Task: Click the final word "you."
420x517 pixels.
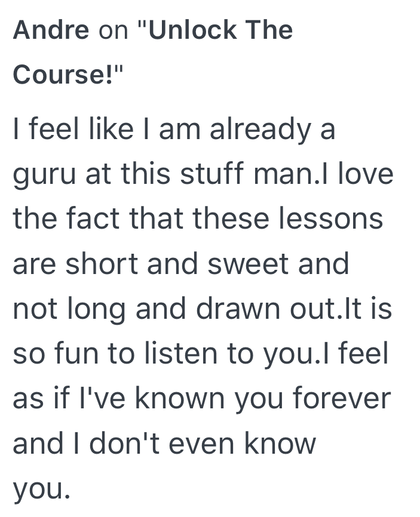Action: (42, 488)
